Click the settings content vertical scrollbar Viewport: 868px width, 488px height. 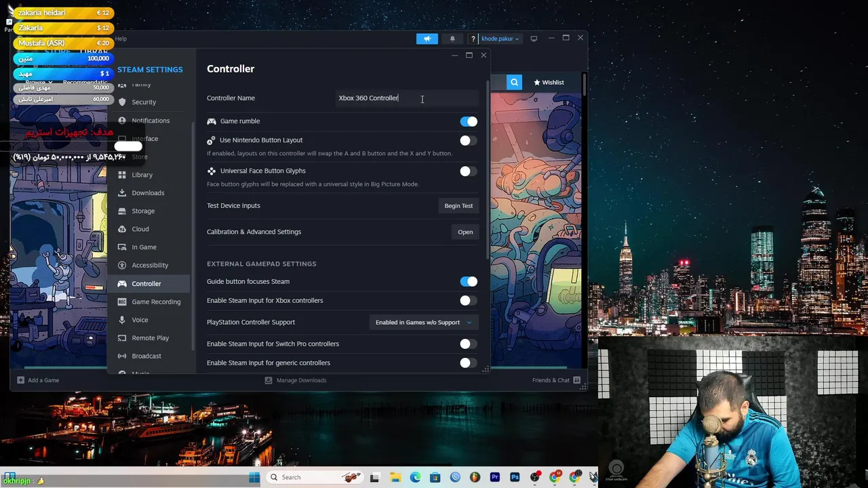click(x=488, y=169)
